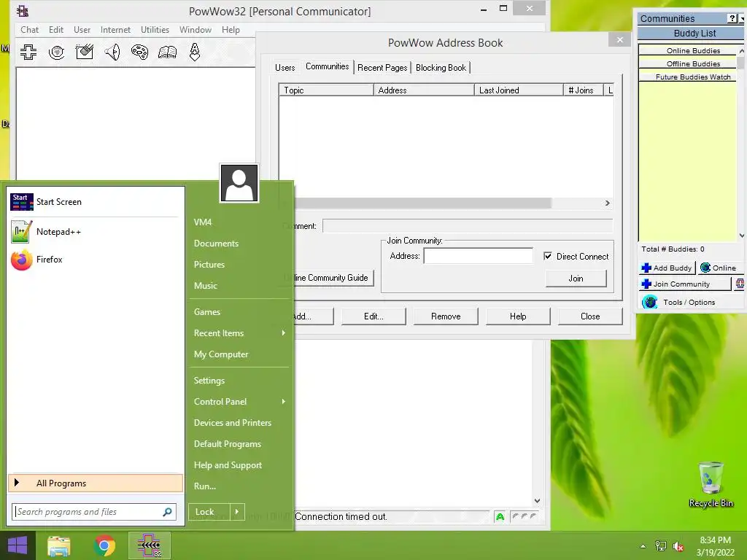Click right scroll arrow of community list
Viewport: 747px width, 560px height.
608,203
